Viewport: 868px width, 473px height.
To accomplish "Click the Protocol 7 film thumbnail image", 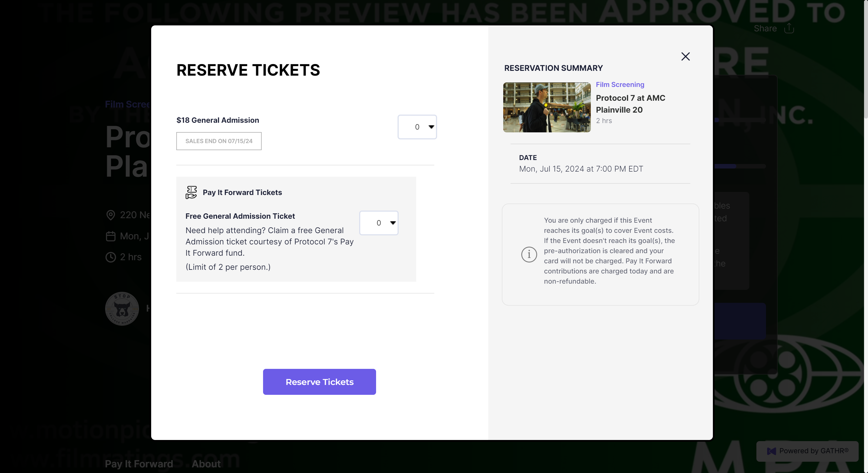I will tap(546, 108).
